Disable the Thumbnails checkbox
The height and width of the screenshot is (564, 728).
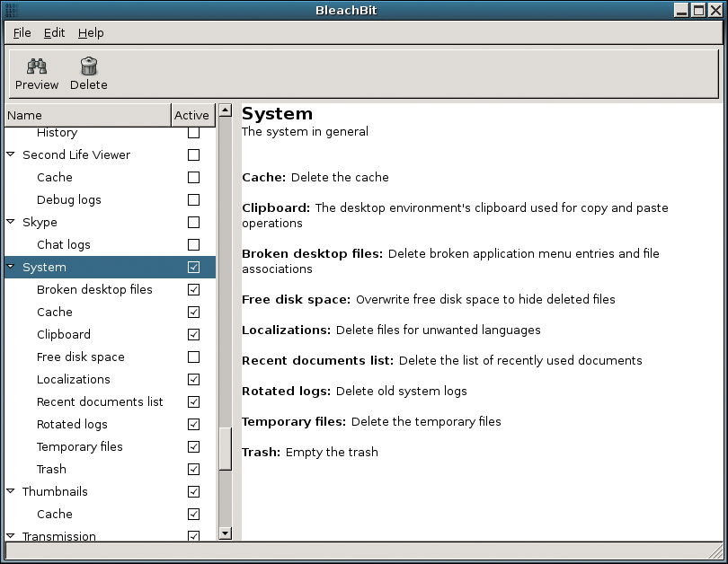193,491
